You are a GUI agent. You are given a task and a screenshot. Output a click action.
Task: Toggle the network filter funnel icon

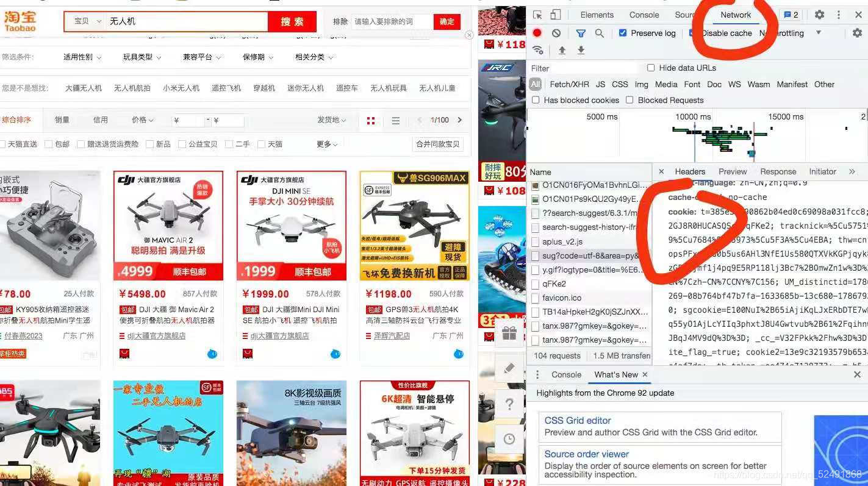[x=581, y=33]
